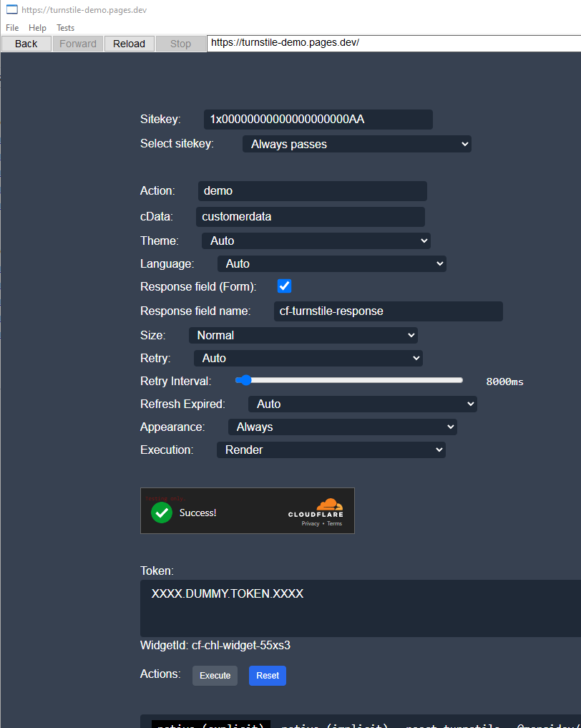Screen dimensions: 581x728
Task: Open the Theme dropdown
Action: pyautogui.click(x=316, y=241)
